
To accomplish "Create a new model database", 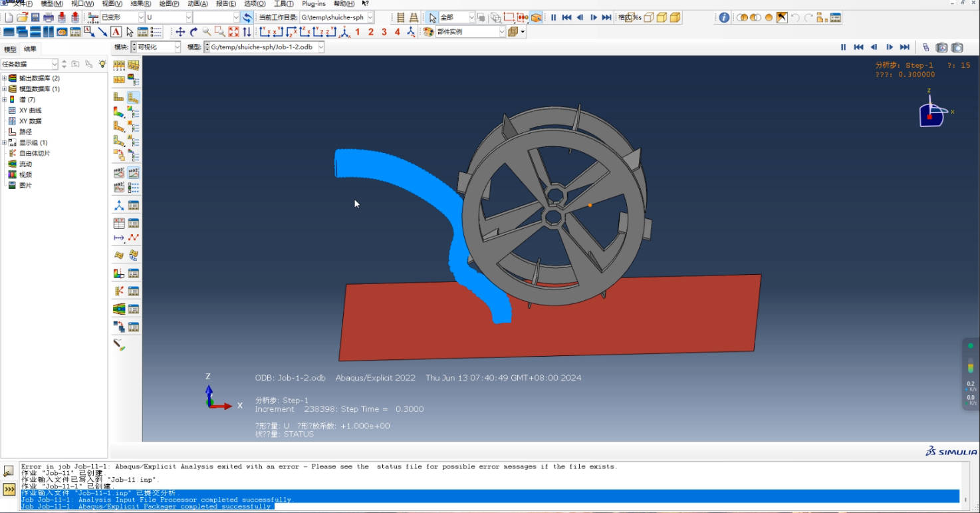I will coord(9,17).
